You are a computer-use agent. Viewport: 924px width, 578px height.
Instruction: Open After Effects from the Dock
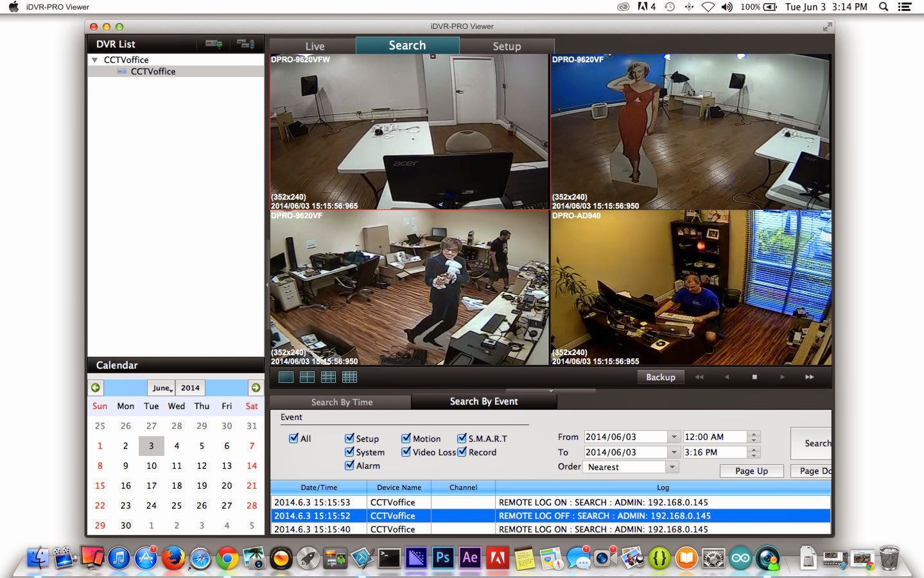tap(470, 557)
